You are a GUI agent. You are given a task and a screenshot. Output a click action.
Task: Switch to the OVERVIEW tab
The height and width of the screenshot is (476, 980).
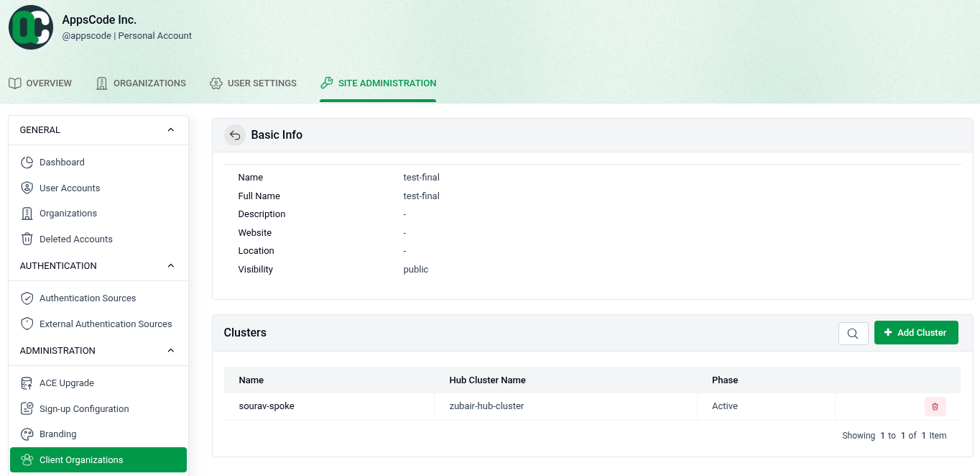pyautogui.click(x=40, y=83)
